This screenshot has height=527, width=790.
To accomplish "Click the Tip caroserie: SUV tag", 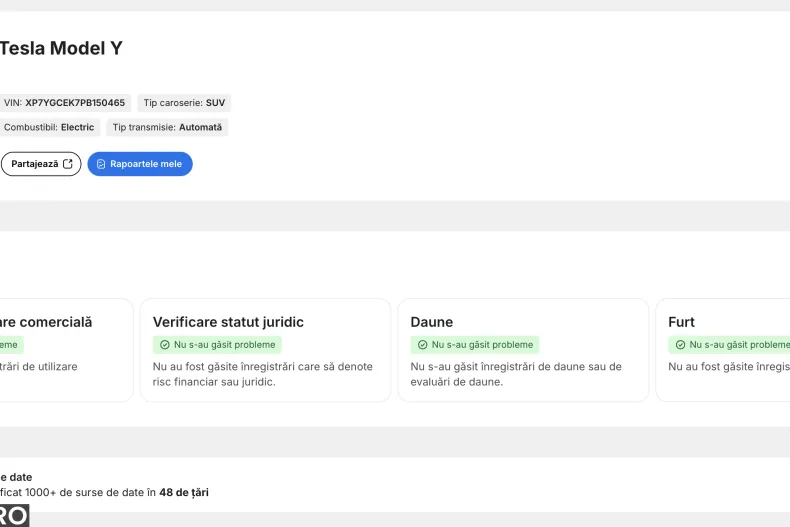I will coord(184,103).
